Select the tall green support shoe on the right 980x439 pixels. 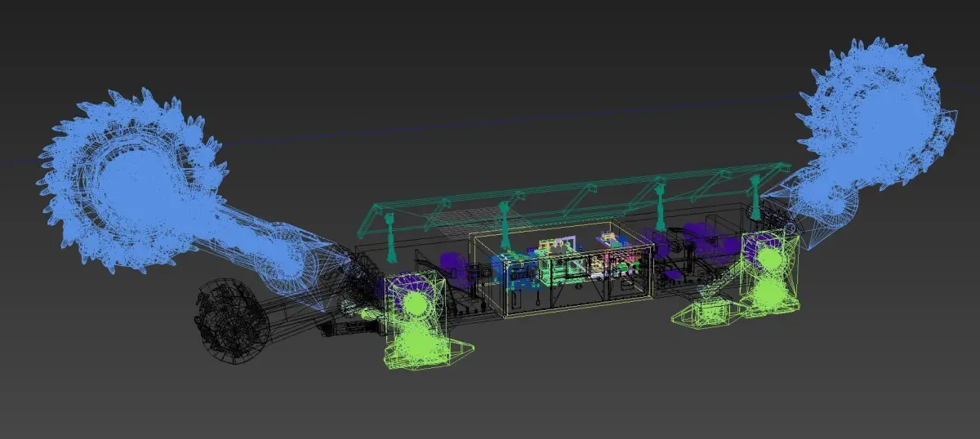pyautogui.click(x=769, y=273)
